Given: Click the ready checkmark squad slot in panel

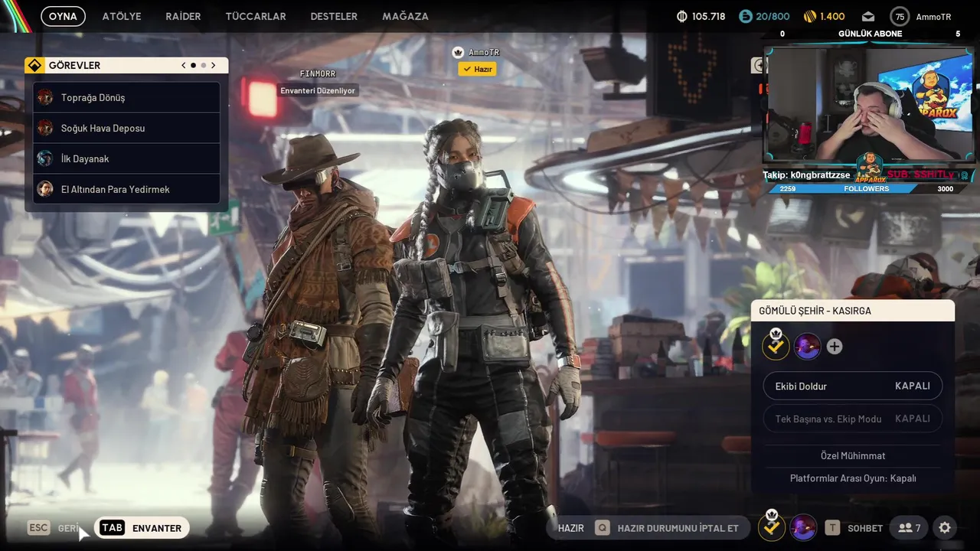Looking at the screenshot, I should pos(776,345).
